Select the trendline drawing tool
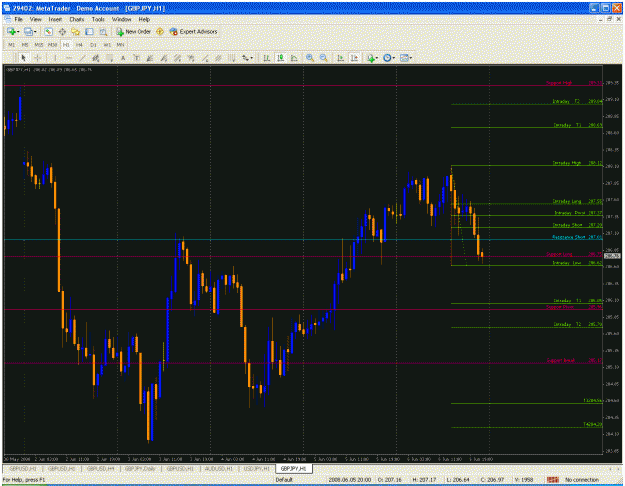Viewport: 625px width, 486px height. [82, 58]
